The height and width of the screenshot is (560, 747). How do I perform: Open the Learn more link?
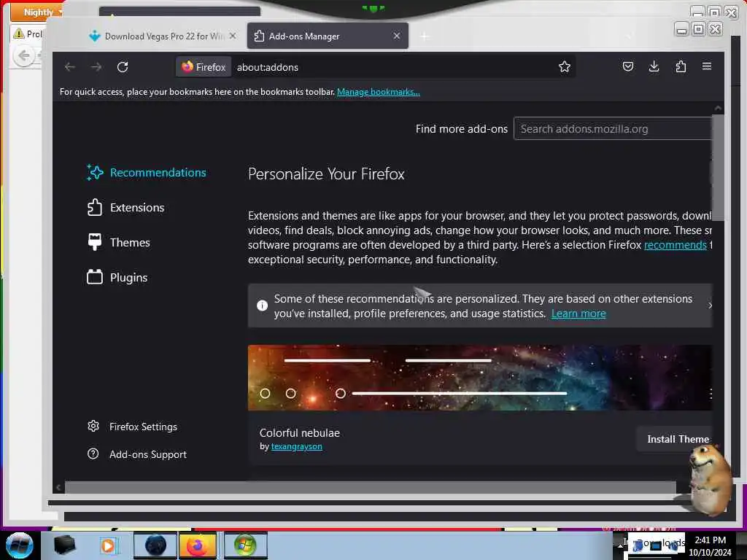[x=578, y=314]
